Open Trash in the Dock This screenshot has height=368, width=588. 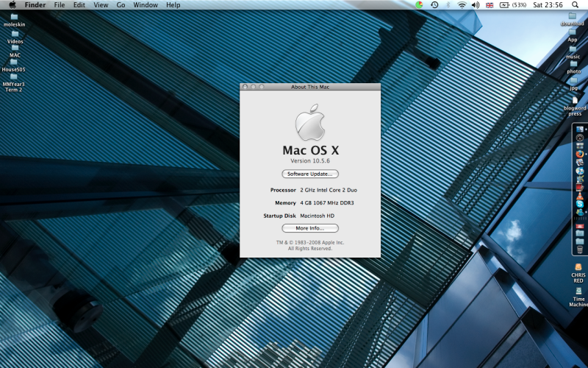pos(580,250)
